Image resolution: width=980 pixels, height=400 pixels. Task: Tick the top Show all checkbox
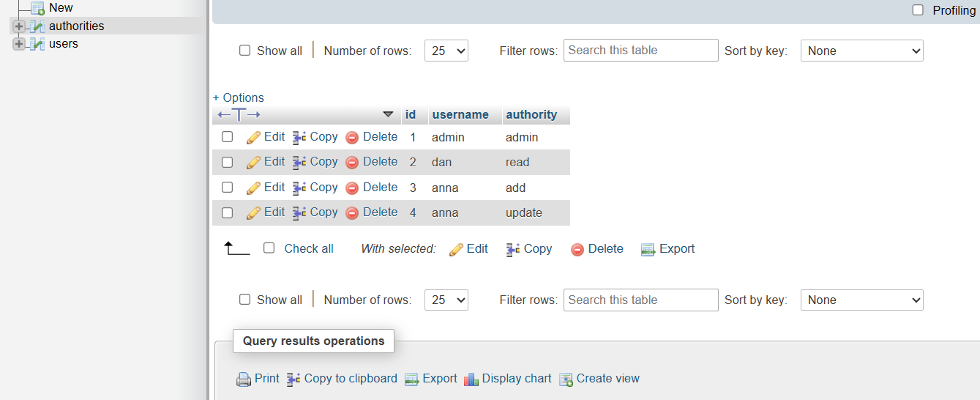tap(245, 51)
